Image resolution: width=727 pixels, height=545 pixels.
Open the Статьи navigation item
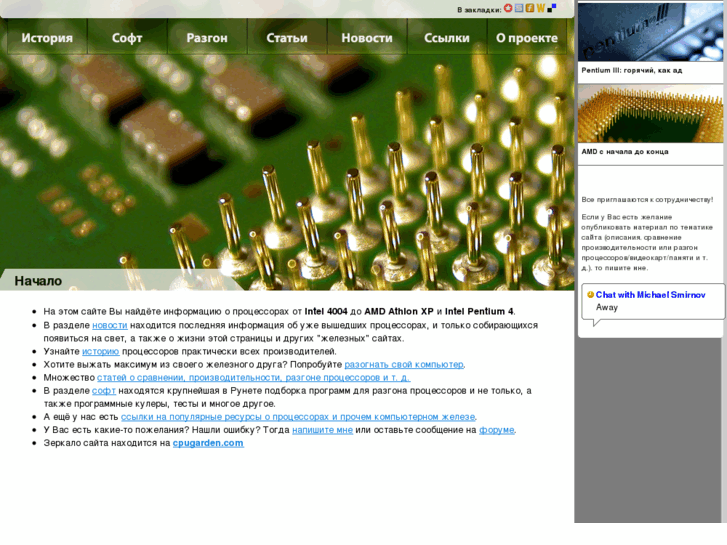click(x=287, y=38)
